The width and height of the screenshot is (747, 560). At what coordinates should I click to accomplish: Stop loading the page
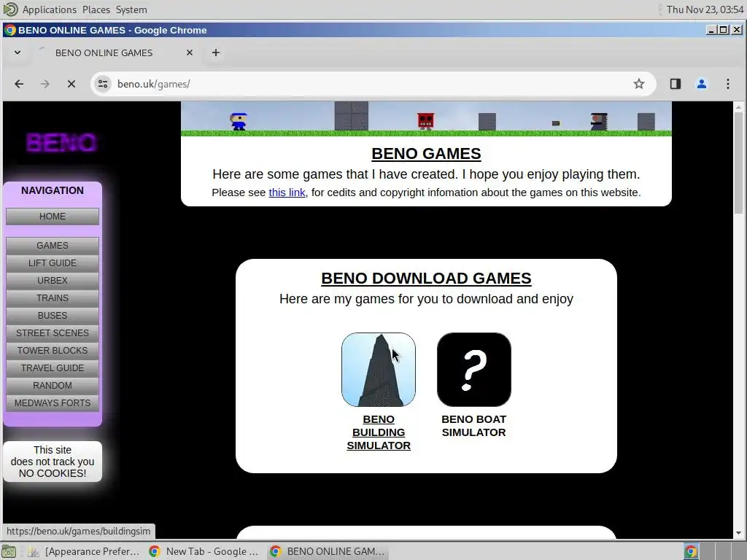point(71,84)
